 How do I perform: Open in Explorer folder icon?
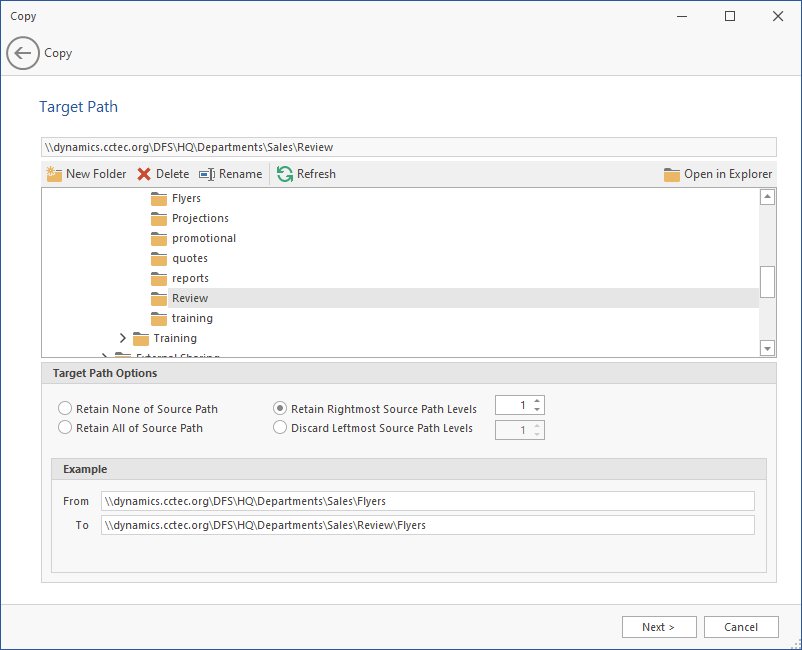click(672, 174)
